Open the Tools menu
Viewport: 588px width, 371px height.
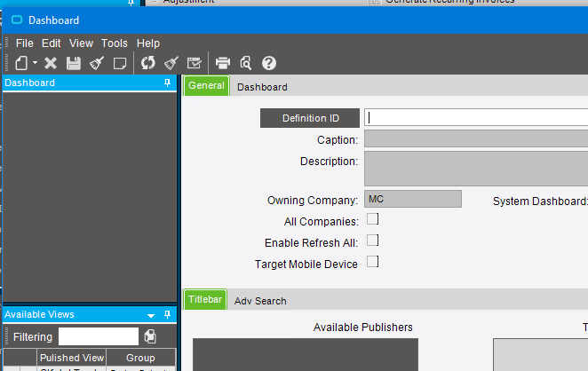click(x=115, y=43)
